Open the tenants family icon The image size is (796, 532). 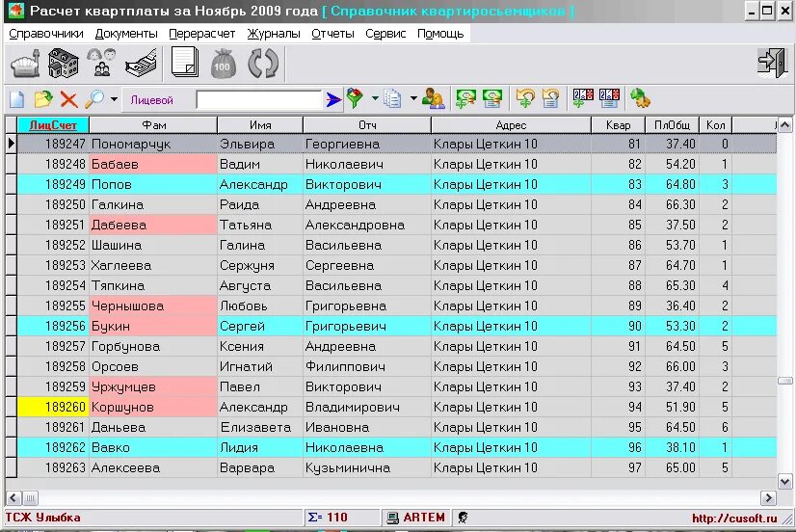point(101,63)
